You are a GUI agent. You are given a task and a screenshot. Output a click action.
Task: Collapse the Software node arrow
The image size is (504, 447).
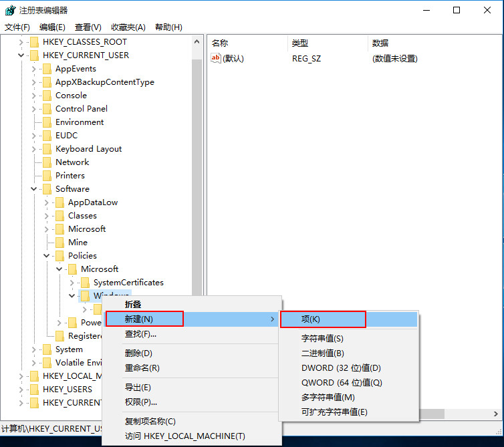(33, 189)
